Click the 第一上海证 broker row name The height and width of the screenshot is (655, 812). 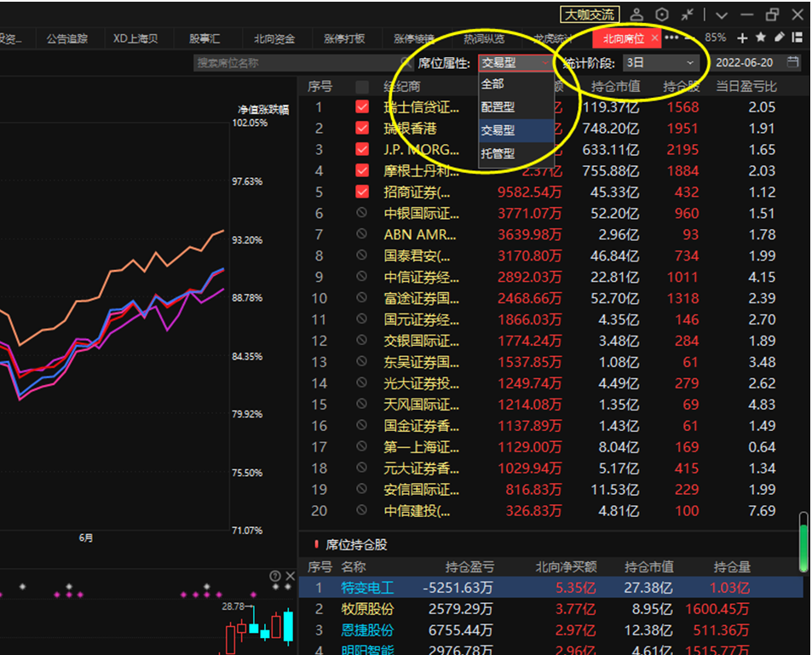coord(421,446)
